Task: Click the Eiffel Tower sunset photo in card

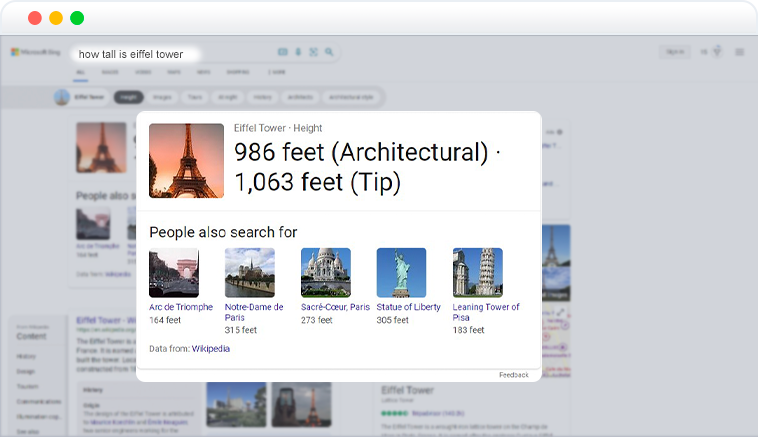Action: (186, 160)
